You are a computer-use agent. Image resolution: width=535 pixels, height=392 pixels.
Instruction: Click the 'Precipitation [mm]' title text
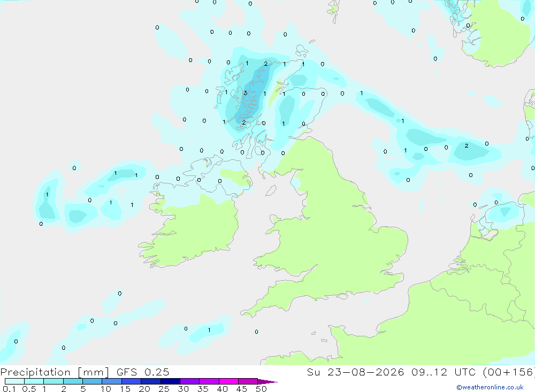coord(55,372)
